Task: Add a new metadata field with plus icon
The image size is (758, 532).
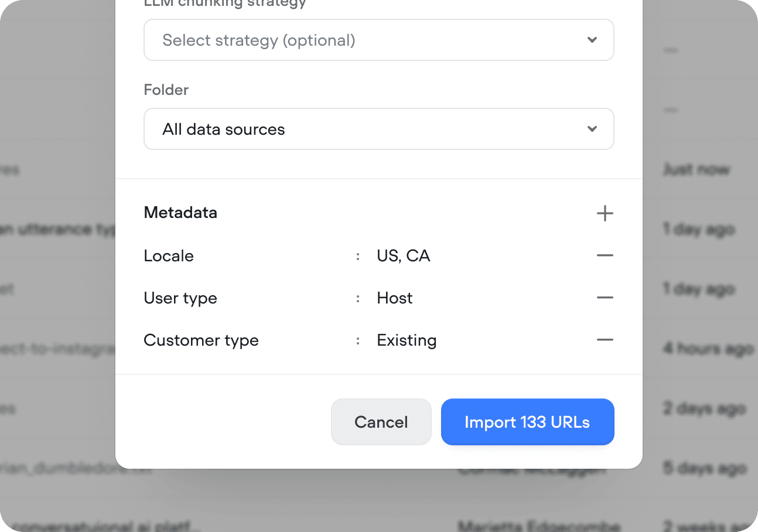Action: (x=605, y=213)
